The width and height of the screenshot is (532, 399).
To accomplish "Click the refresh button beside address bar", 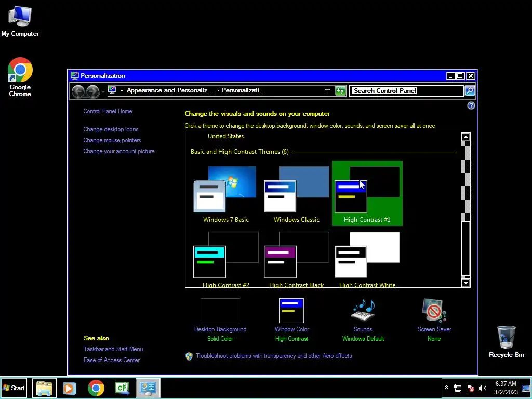I will (340, 90).
